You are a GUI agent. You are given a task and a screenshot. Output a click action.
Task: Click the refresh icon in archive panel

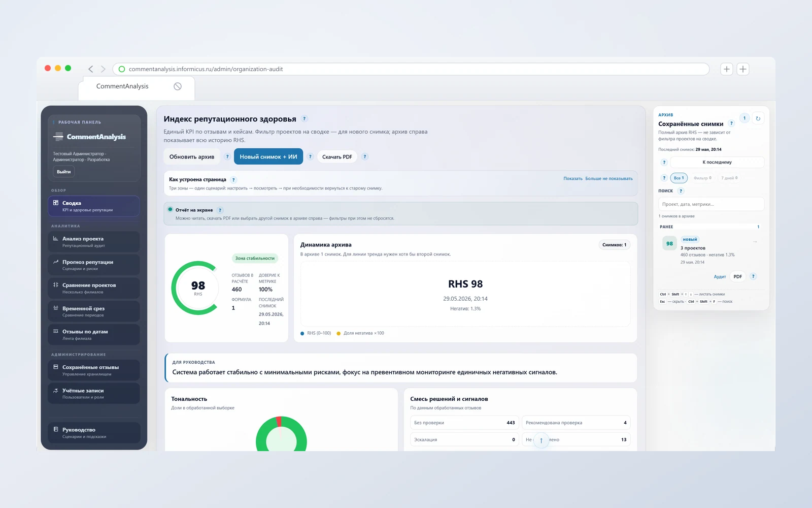758,118
